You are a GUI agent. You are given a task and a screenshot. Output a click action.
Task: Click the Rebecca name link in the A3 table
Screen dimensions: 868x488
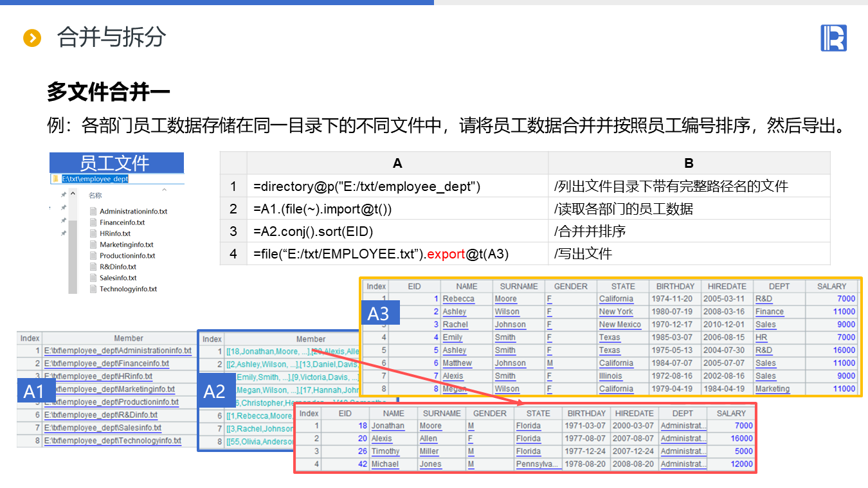point(458,299)
